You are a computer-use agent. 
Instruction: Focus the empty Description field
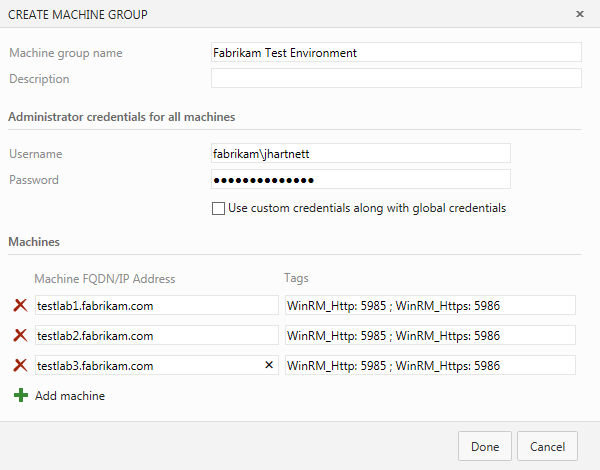pyautogui.click(x=395, y=78)
